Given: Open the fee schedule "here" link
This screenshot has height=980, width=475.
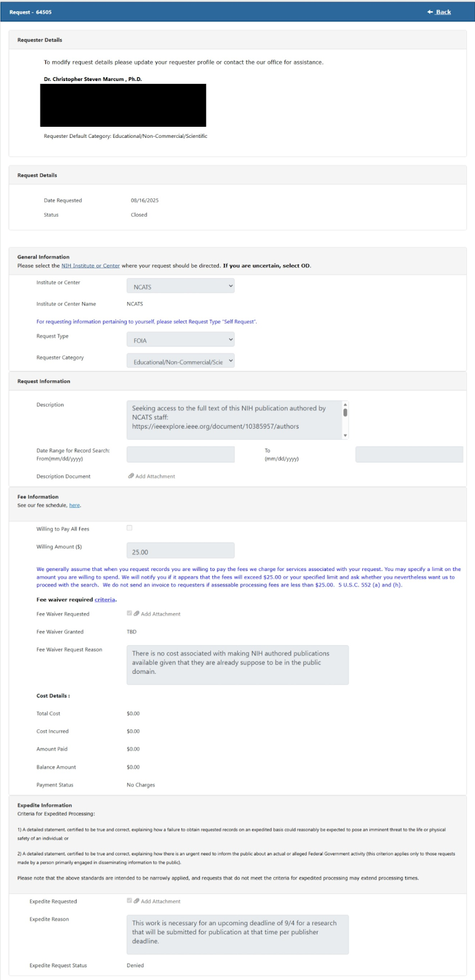Looking at the screenshot, I should [74, 505].
